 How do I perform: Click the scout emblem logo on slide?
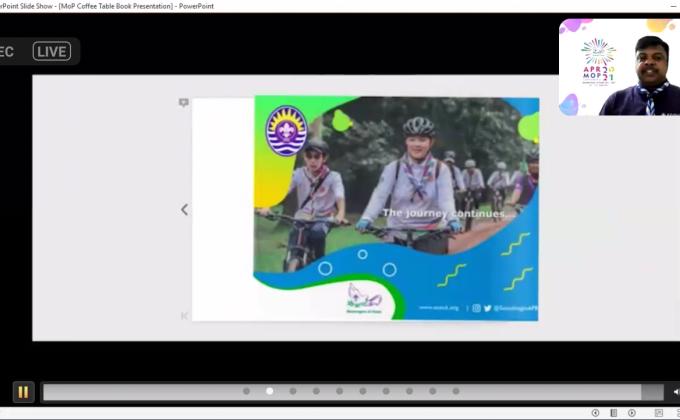coord(286,131)
